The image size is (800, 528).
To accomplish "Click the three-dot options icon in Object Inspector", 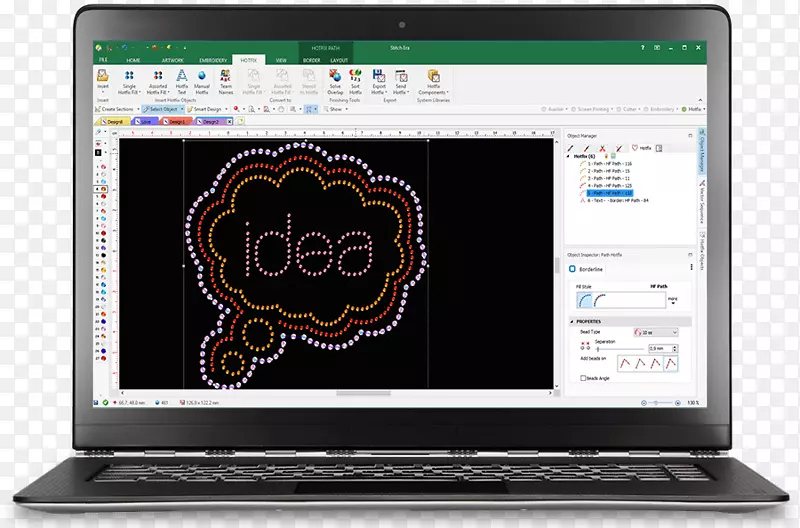I will point(691,267).
